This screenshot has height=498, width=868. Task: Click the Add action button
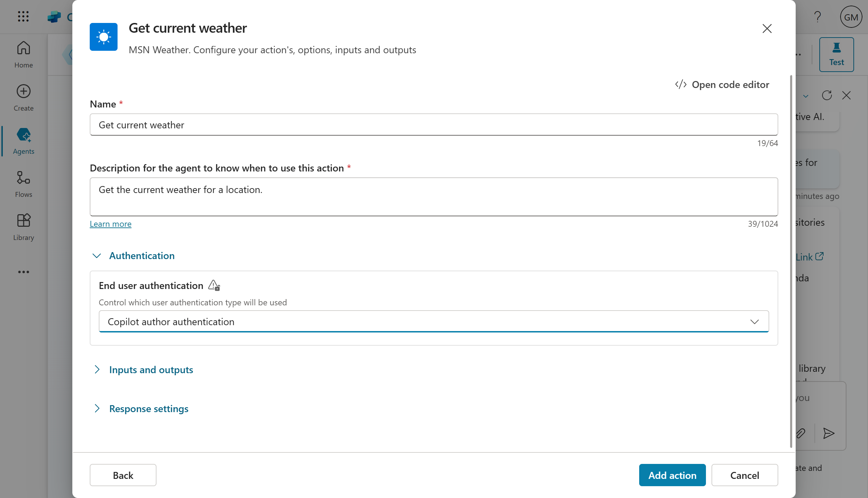pos(672,475)
